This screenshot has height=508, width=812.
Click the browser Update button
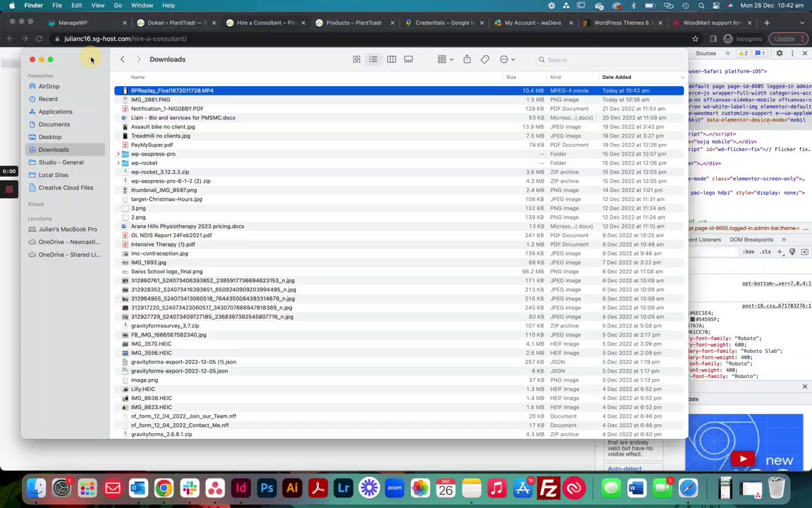click(x=788, y=39)
